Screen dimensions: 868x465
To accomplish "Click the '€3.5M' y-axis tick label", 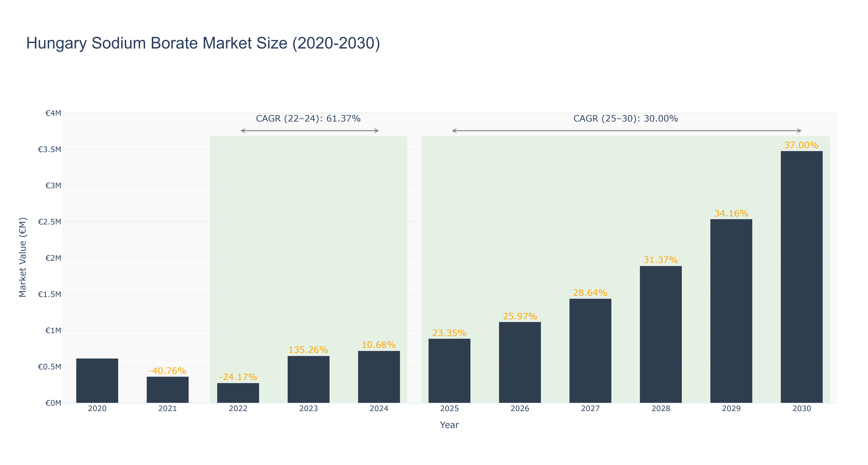I will pos(50,149).
